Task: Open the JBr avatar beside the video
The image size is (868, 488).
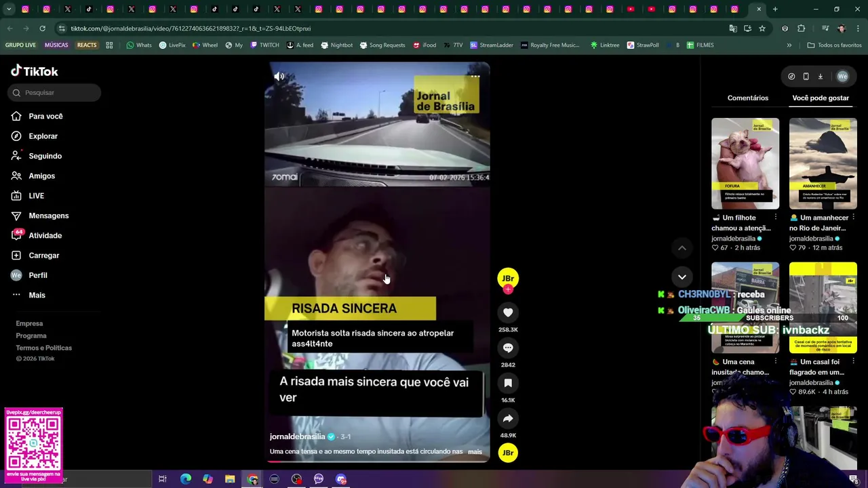Action: (508, 278)
